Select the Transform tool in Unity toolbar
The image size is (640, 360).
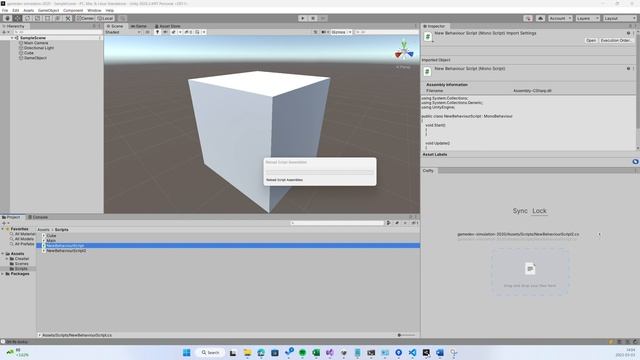[x=58, y=18]
